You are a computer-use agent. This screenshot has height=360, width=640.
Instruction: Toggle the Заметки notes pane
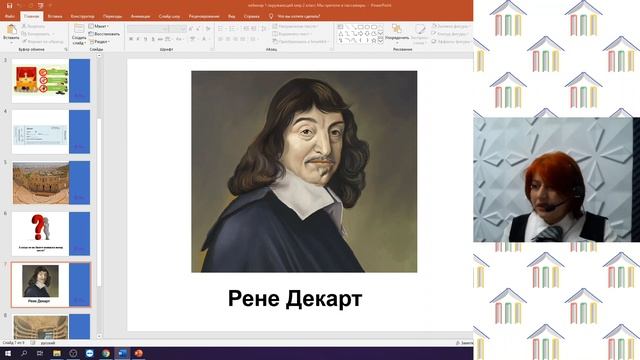(x=464, y=343)
